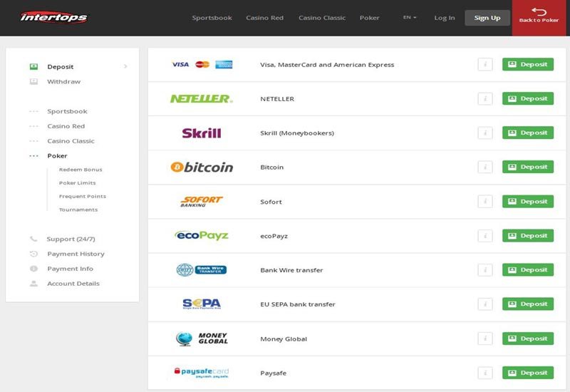Open Payment History link
The height and width of the screenshot is (392, 570).
[x=76, y=254]
